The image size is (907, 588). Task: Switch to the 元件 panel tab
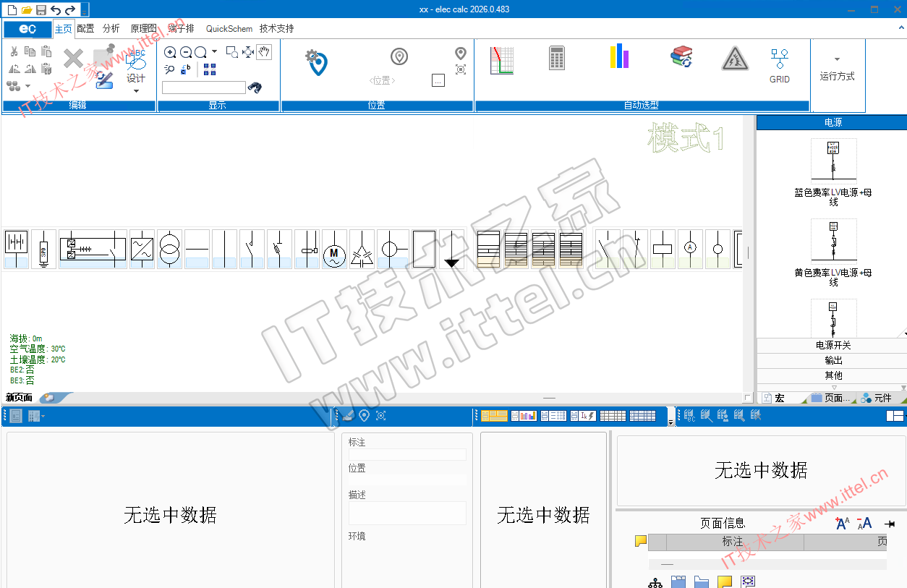(882, 398)
